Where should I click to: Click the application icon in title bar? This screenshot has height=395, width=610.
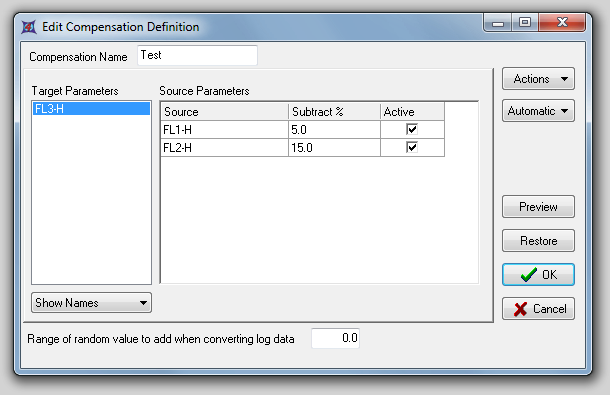pyautogui.click(x=28, y=27)
